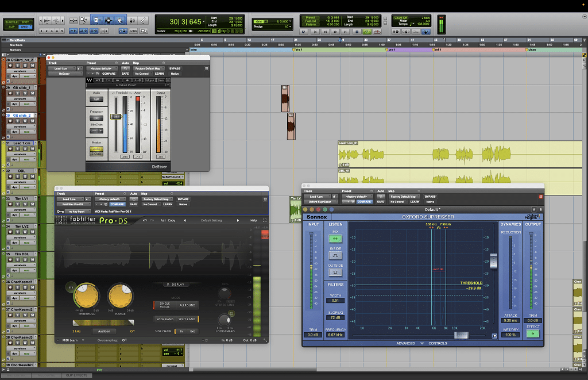
Task: Click LEARN in DeEsser plugin header
Action: pos(160,74)
